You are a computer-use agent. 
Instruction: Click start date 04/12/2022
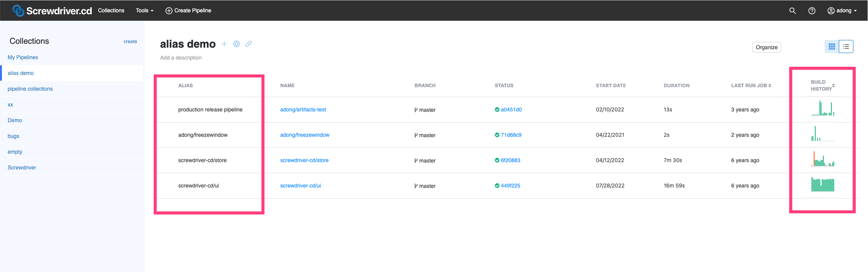point(610,160)
